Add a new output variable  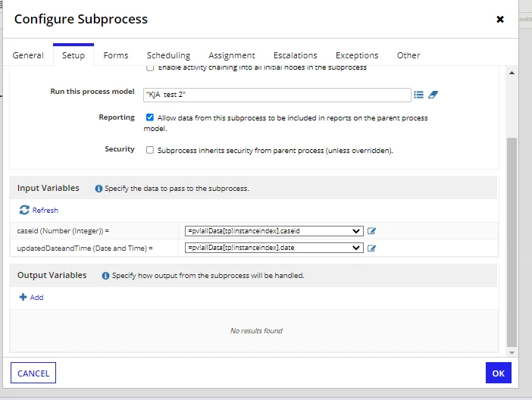[32, 297]
